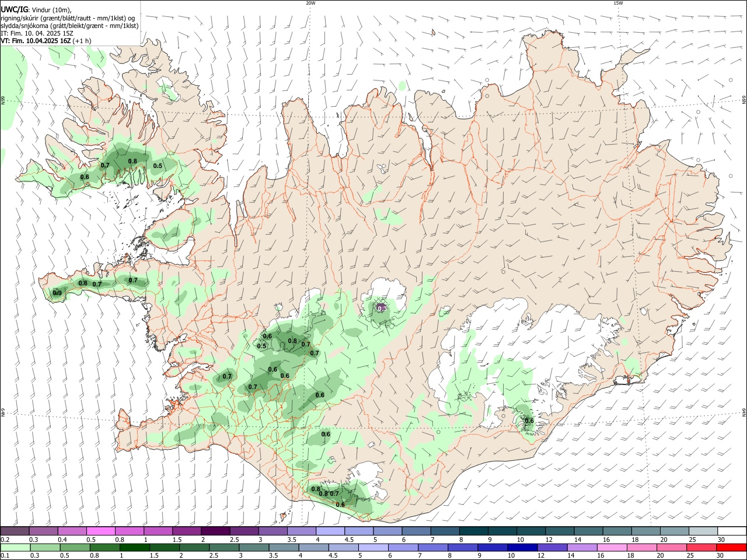The width and height of the screenshot is (747, 560).
Task: Click the 'IT: Fim. 10. 04. 2025 15Z' line
Action: pos(36,34)
